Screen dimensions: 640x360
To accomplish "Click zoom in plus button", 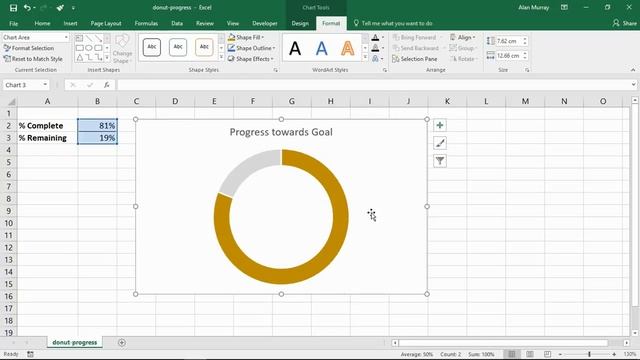I will pos(614,354).
